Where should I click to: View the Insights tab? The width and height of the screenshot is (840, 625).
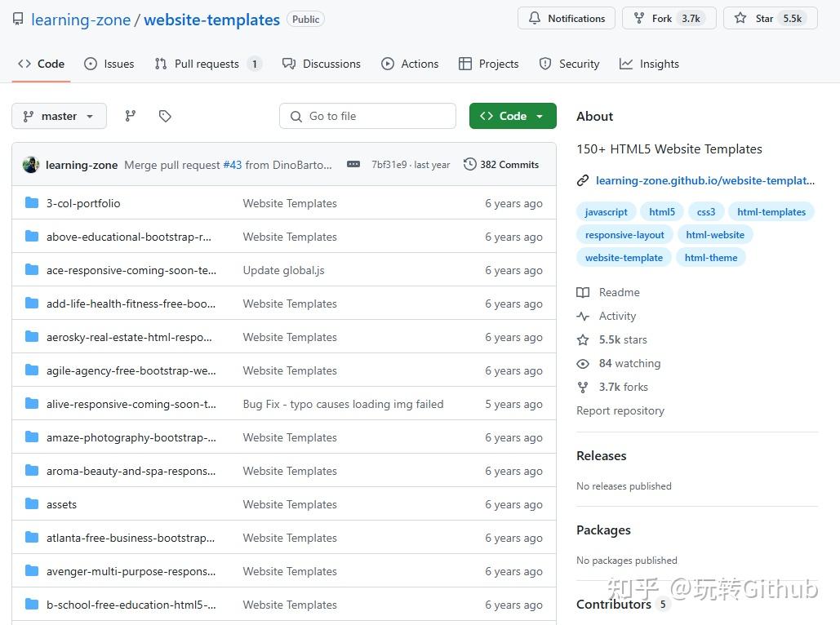tap(649, 64)
